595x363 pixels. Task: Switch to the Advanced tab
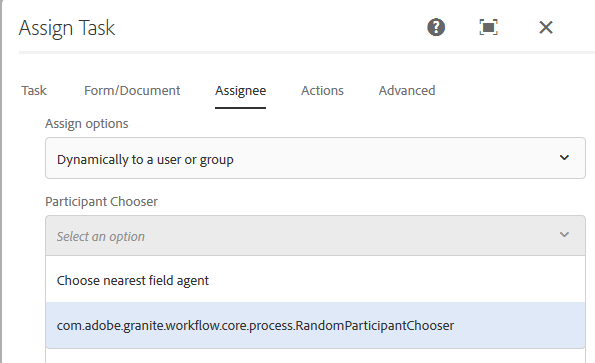click(x=407, y=91)
